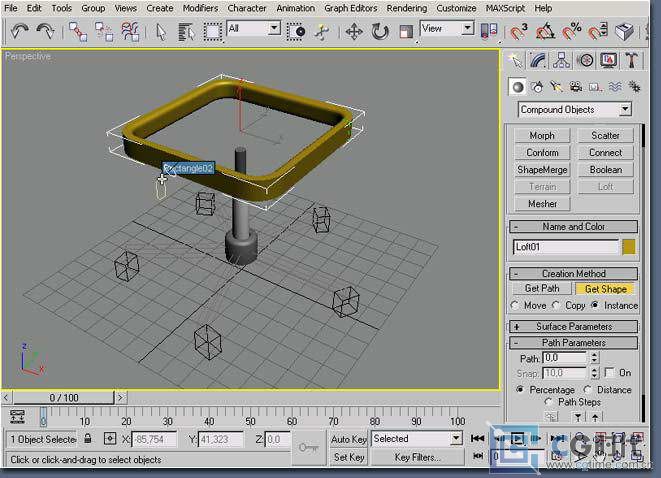Enable the Snap On checkbox
This screenshot has height=478, width=661.
tap(609, 373)
